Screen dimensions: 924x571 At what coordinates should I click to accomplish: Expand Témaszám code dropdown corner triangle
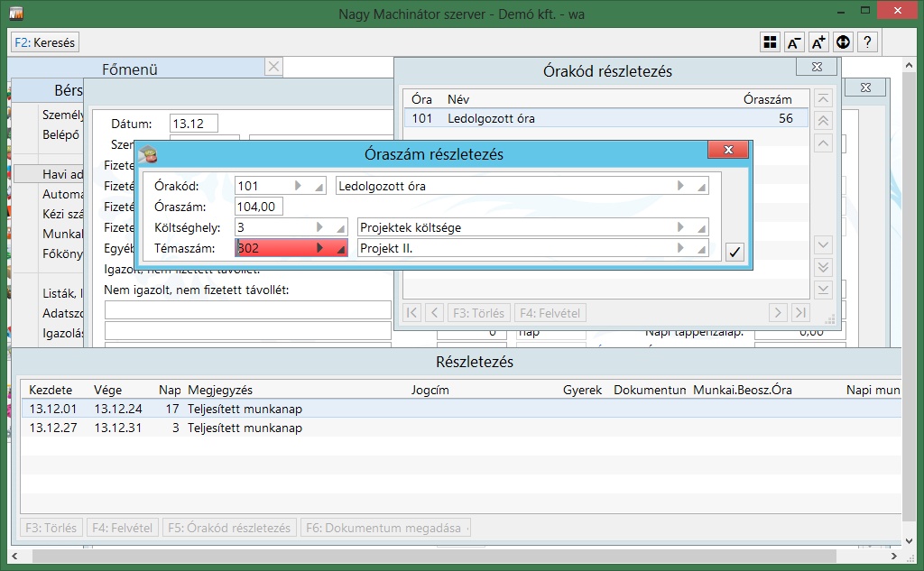point(340,249)
